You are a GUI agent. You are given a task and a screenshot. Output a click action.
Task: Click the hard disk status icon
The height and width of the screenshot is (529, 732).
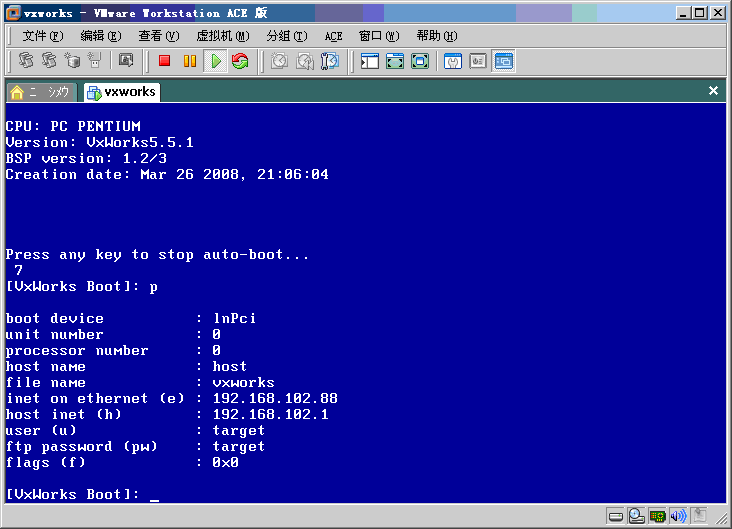pos(616,516)
